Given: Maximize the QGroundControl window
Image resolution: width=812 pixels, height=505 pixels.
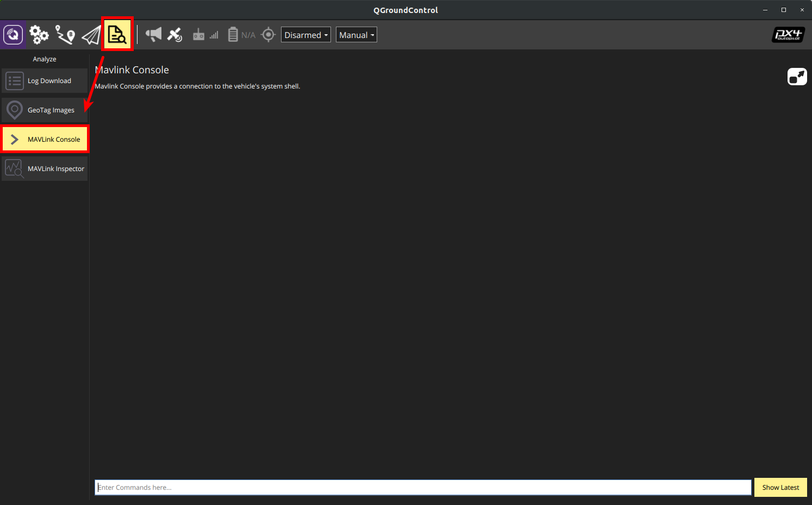Looking at the screenshot, I should [784, 10].
